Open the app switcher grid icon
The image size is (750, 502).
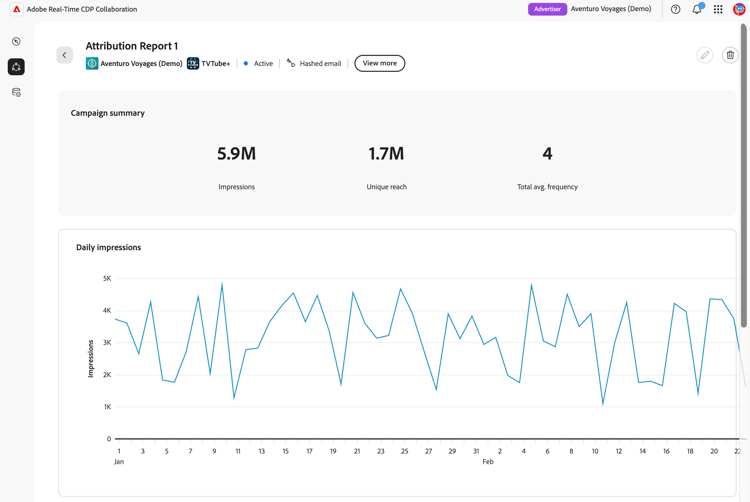click(718, 9)
